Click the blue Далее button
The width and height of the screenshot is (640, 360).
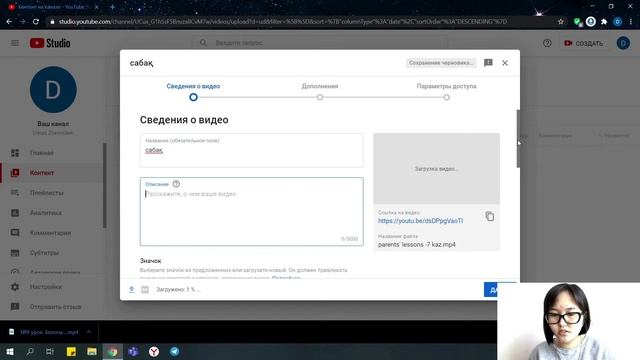[491, 289]
